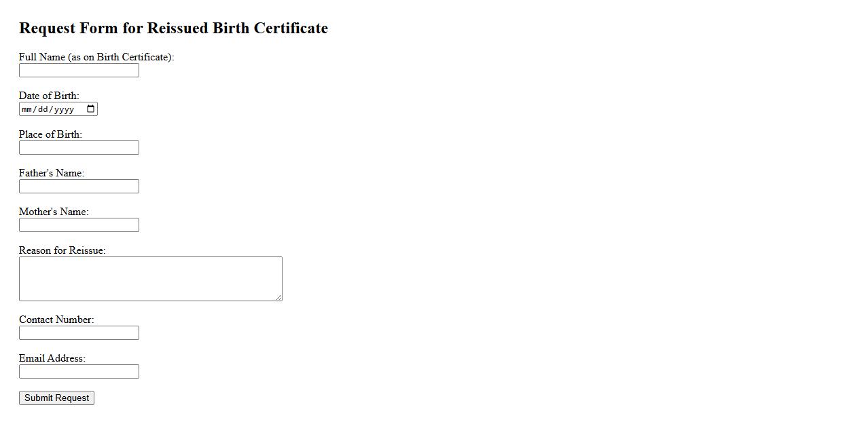868x441 pixels.
Task: Click the Contact Number input box
Action: [79, 333]
